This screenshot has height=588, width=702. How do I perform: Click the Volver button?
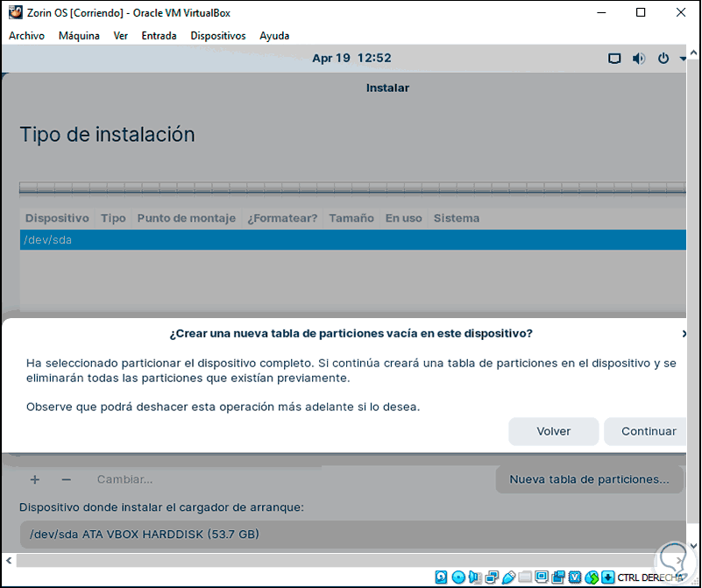point(553,431)
